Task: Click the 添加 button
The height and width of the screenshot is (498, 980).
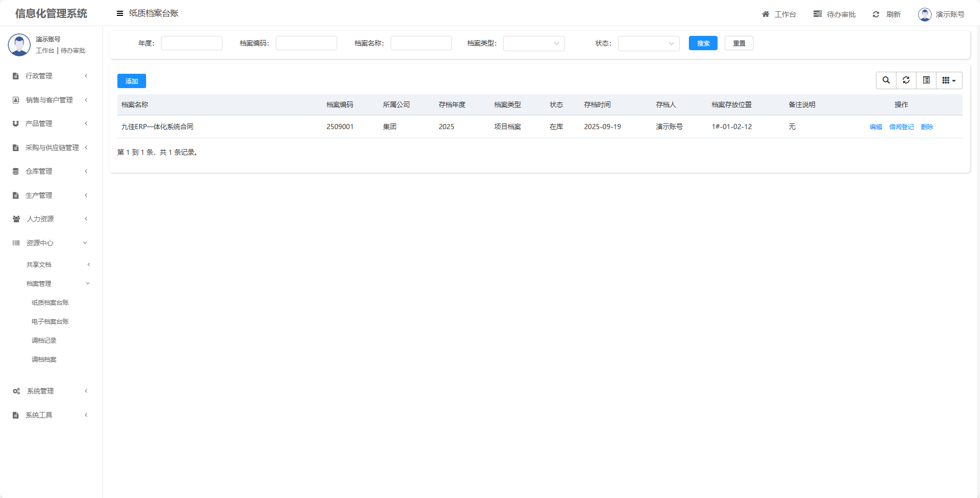Action: [x=132, y=81]
